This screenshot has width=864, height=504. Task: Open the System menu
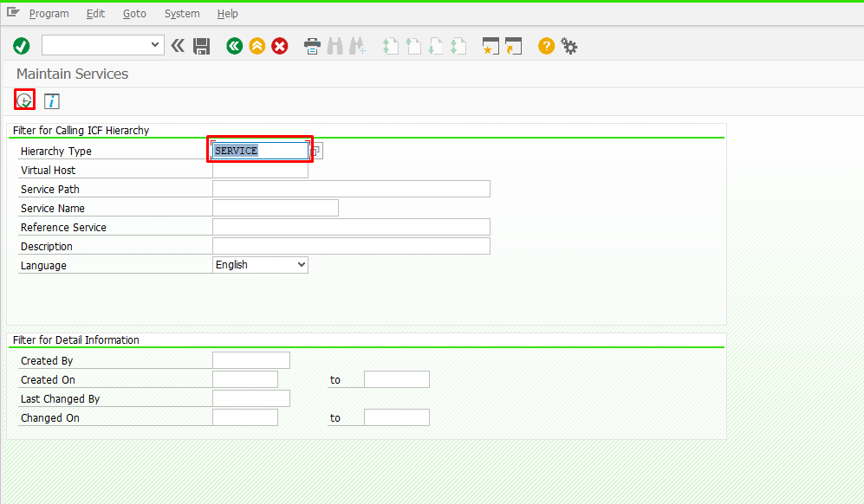click(x=181, y=13)
